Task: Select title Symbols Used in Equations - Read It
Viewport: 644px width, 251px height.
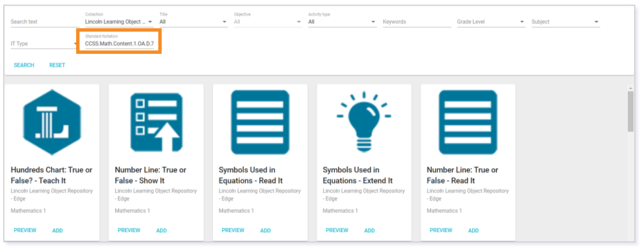Action: click(251, 175)
